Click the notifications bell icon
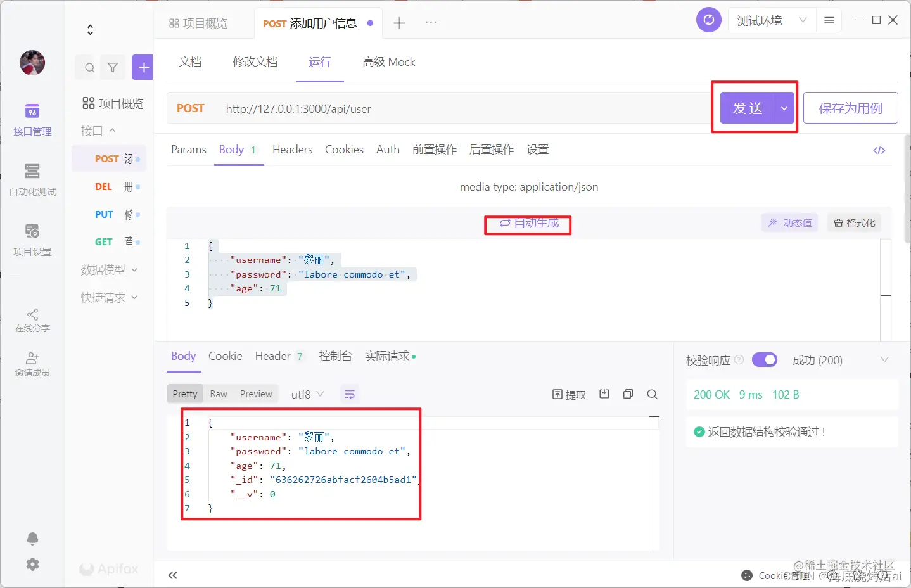 (32, 538)
